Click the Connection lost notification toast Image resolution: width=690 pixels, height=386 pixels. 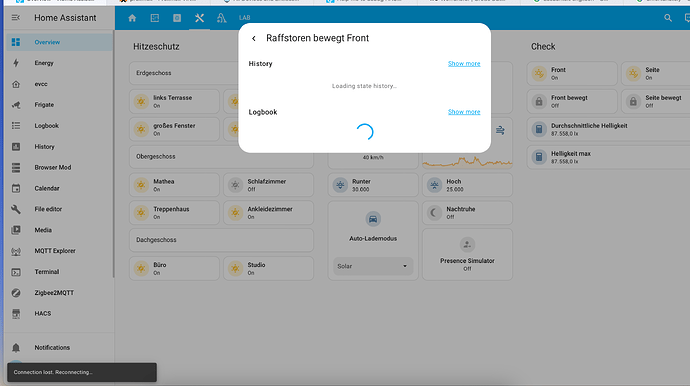[x=82, y=372]
